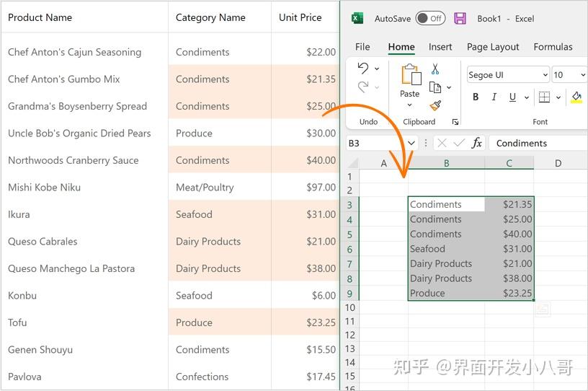The height and width of the screenshot is (391, 588).
Task: Open the Clipboard dialog launcher
Action: point(455,122)
